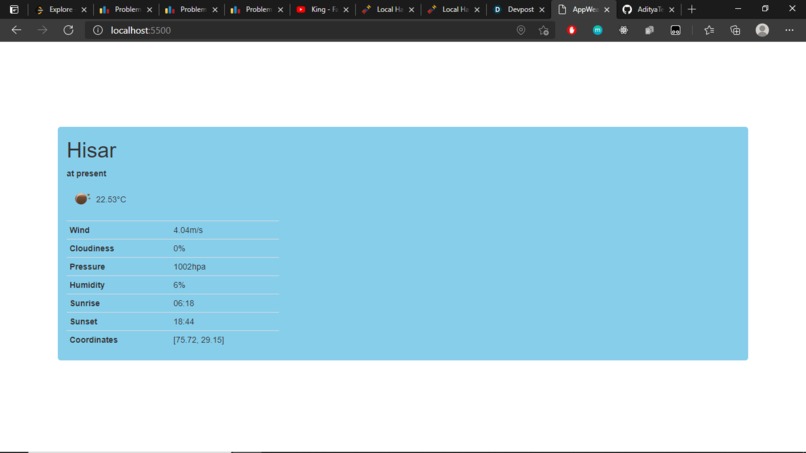Open the teal circle extension
Image resolution: width=806 pixels, height=453 pixels.
click(597, 30)
